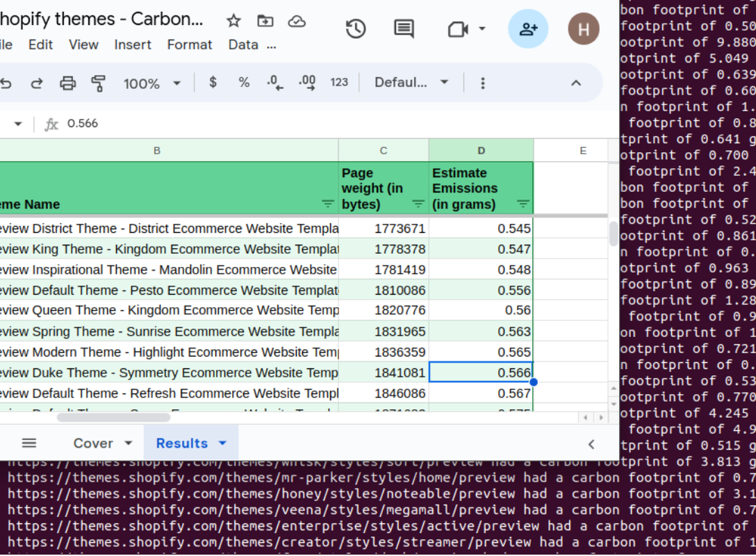
Task: Show hidden menus via the ellipsis
Action: [x=272, y=46]
